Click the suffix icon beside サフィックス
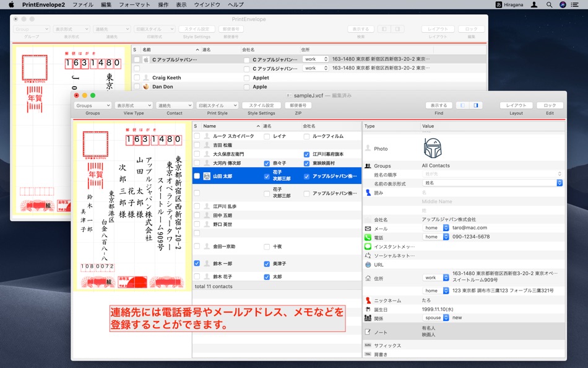The width and height of the screenshot is (588, 368). 368,345
